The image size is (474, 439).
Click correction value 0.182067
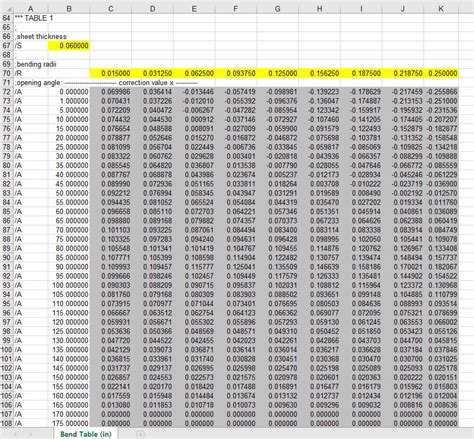(441, 267)
